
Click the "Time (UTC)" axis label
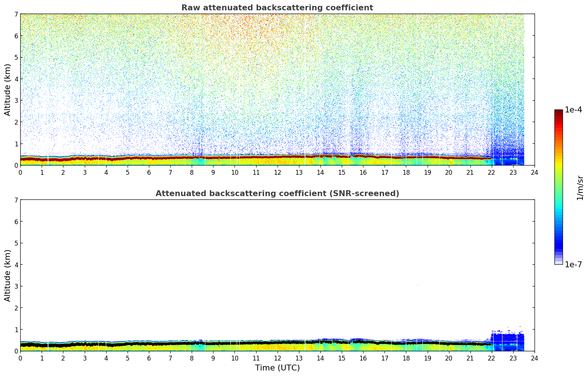tap(277, 368)
